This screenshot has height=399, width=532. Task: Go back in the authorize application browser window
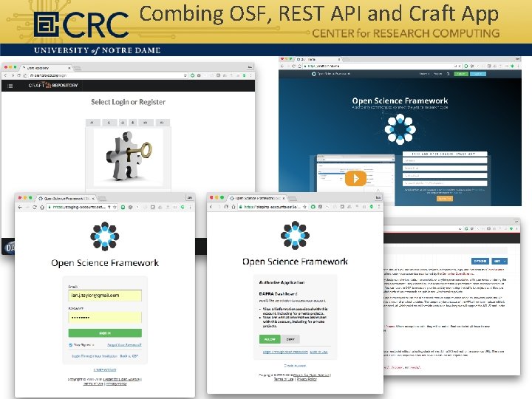pos(211,207)
